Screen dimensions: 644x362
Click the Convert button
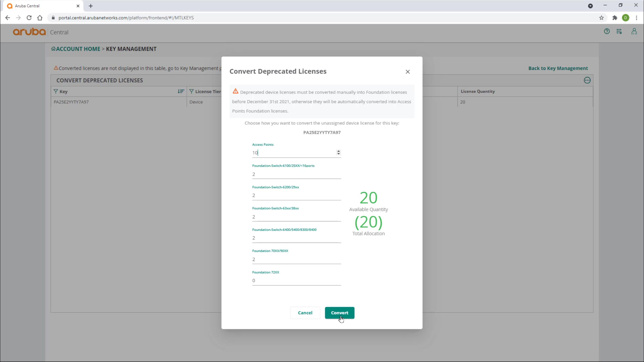click(340, 313)
